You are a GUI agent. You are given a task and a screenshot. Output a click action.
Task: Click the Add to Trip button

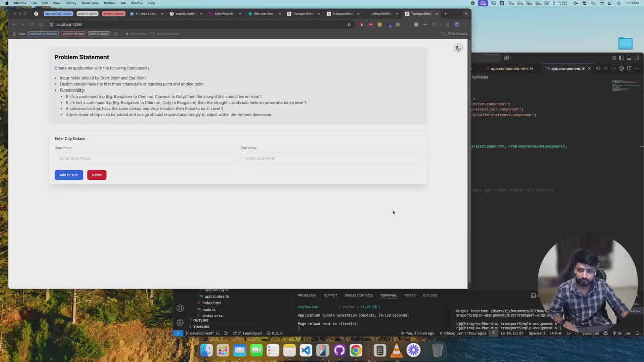tap(69, 175)
